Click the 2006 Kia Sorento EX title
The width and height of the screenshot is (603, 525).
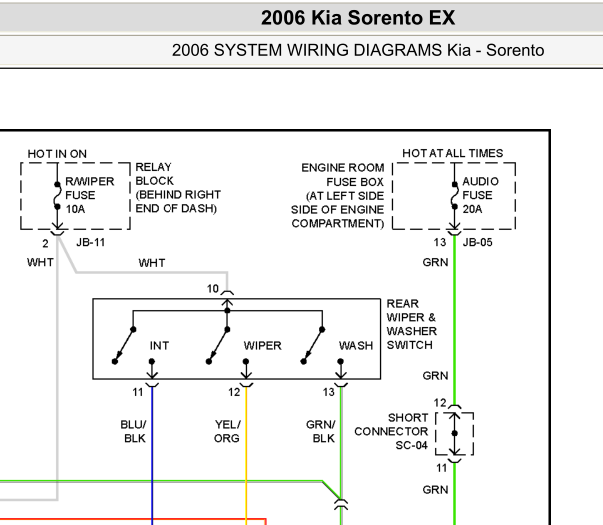click(x=358, y=18)
